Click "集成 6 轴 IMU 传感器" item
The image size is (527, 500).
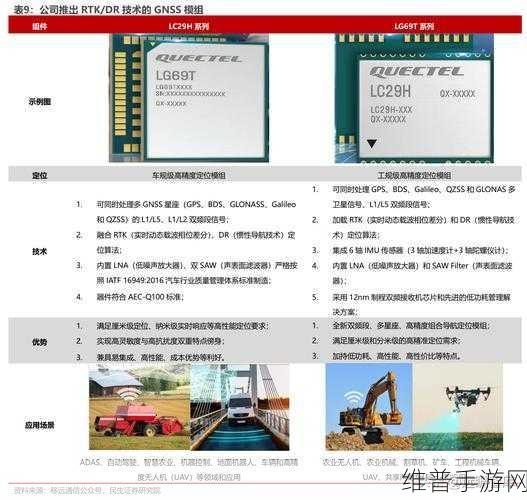420,250
